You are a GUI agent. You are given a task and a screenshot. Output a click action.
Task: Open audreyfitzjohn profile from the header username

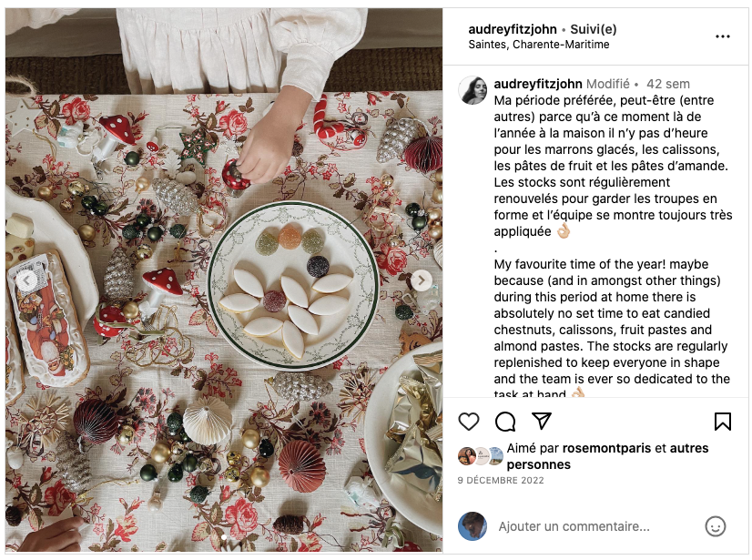coord(513,29)
